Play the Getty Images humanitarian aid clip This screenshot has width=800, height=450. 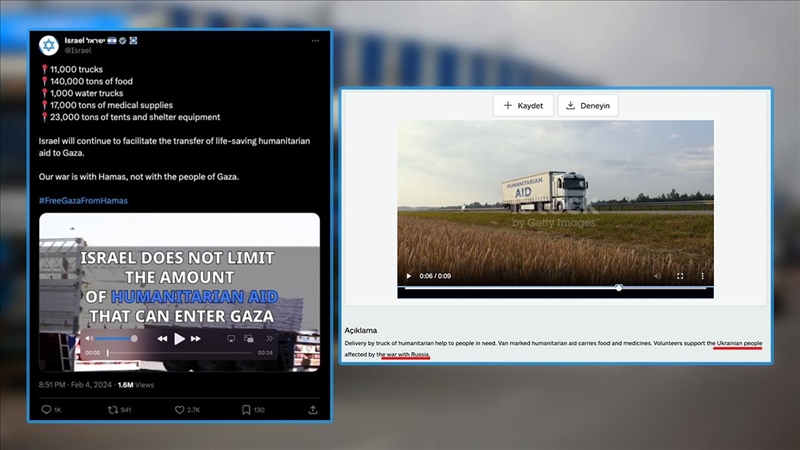[408, 276]
